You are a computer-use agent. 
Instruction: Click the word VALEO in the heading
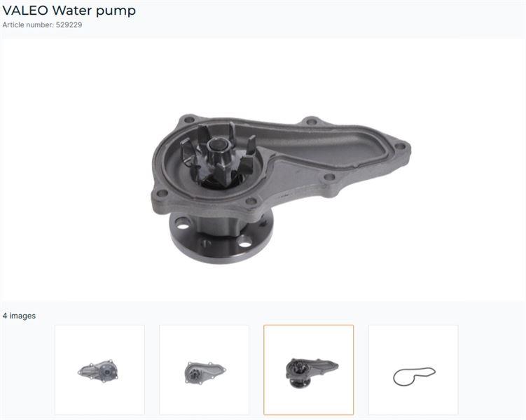25,10
